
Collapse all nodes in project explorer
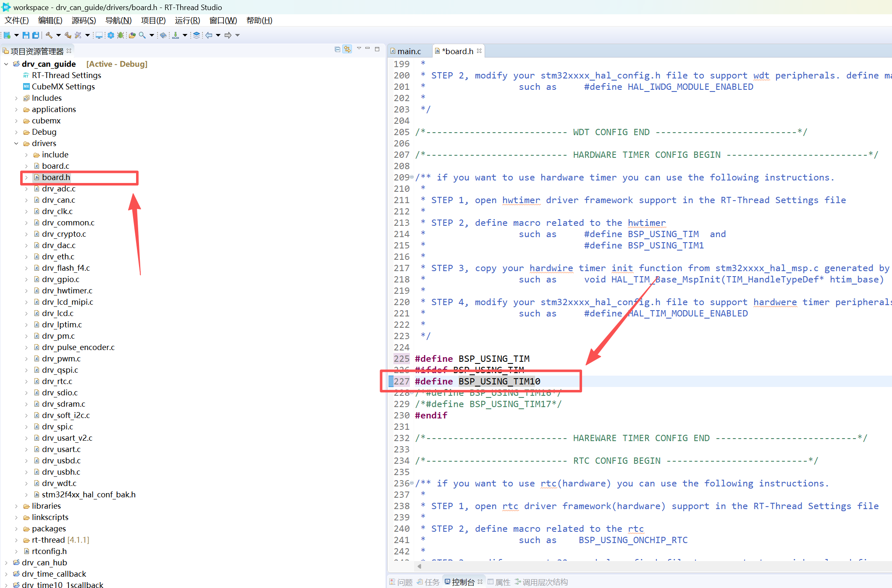(x=337, y=49)
